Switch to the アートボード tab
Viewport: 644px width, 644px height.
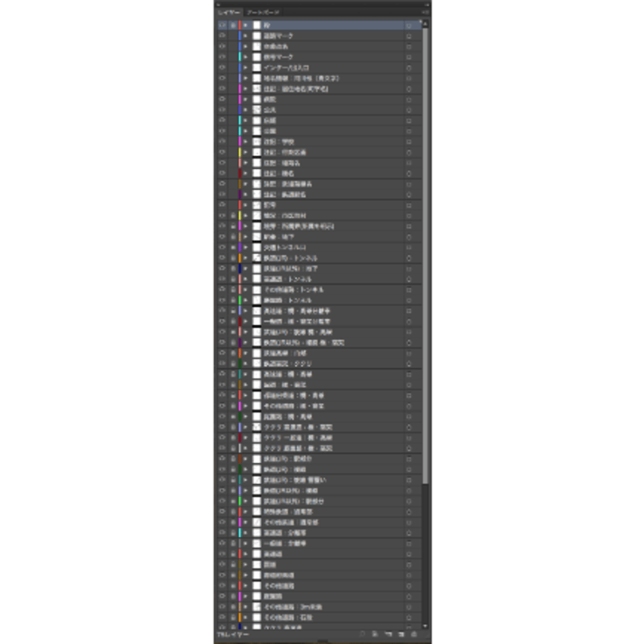(263, 13)
